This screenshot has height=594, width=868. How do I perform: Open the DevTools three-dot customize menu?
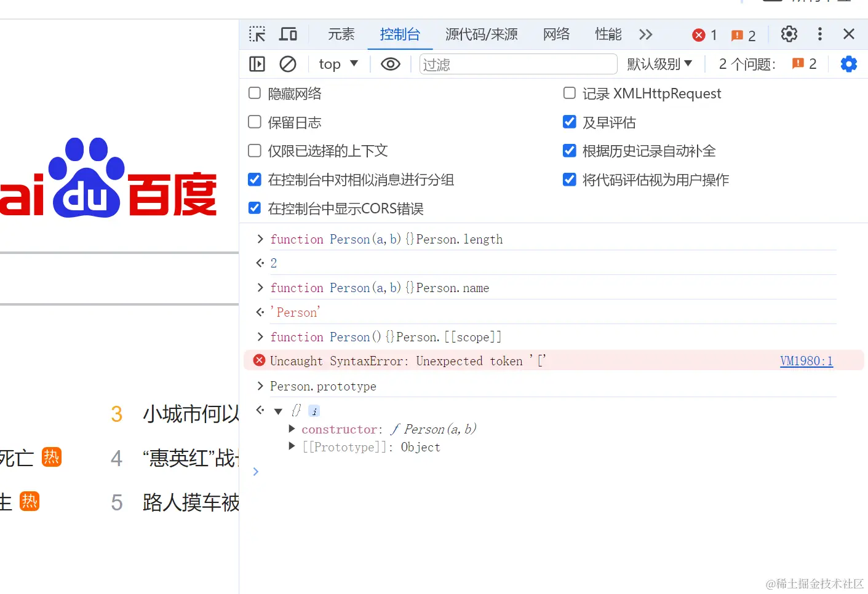[819, 34]
